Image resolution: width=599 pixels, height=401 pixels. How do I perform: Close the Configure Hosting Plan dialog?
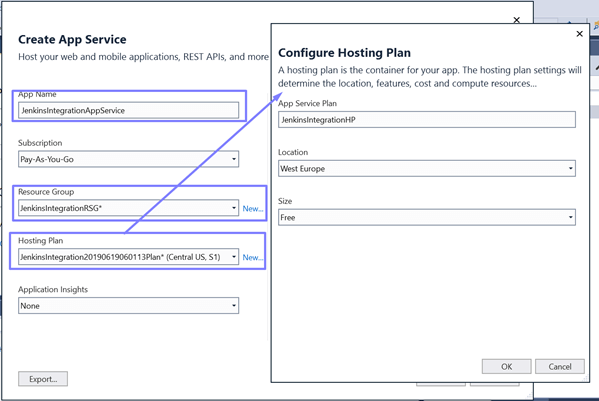click(x=580, y=34)
